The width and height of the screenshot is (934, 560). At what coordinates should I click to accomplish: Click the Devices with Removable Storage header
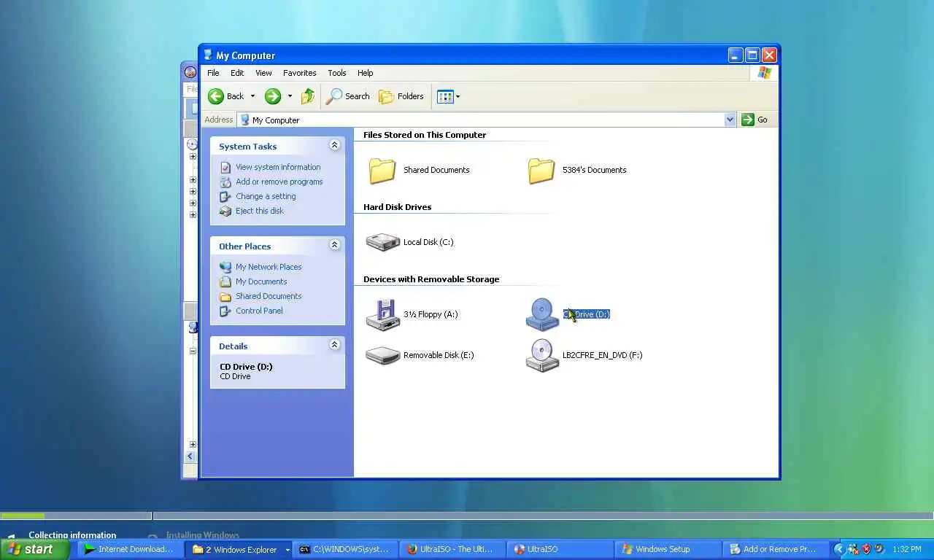coord(431,279)
